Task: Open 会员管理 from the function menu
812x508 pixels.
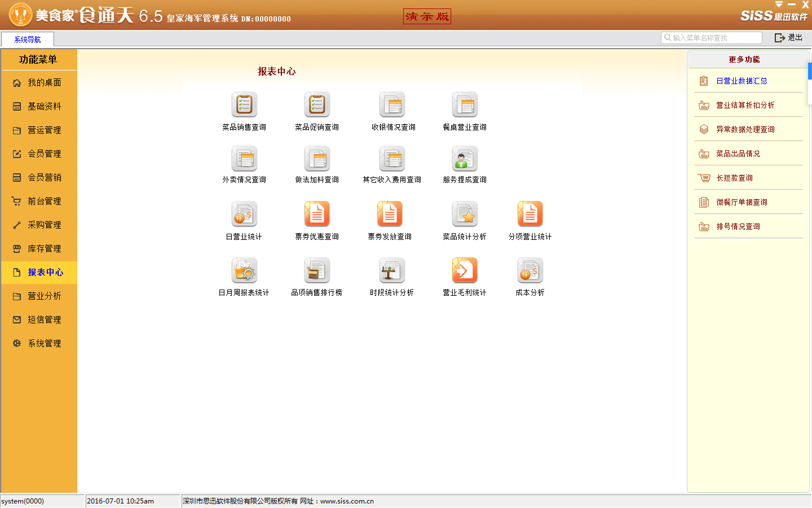Action: pos(44,154)
